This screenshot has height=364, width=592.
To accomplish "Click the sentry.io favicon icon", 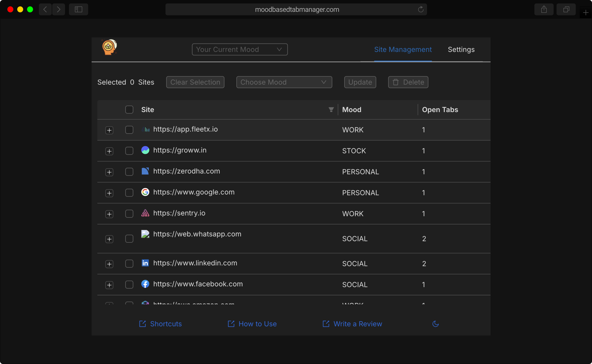I will pyautogui.click(x=145, y=213).
